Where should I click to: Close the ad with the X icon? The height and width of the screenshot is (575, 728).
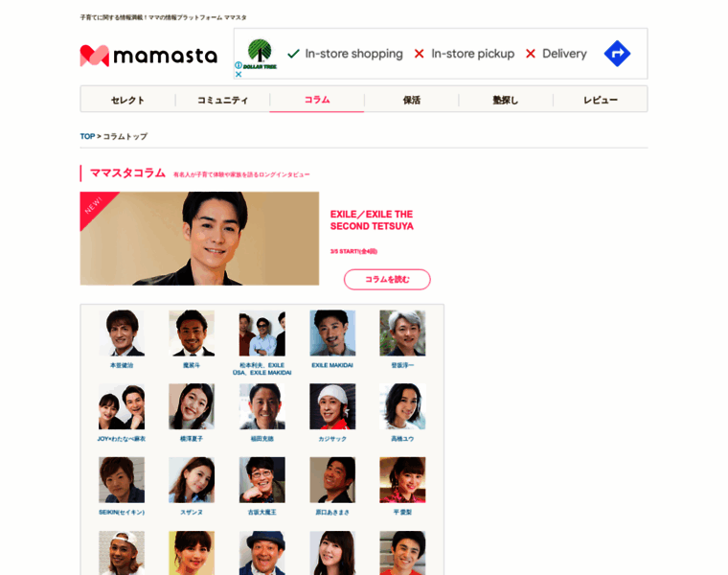(x=239, y=74)
